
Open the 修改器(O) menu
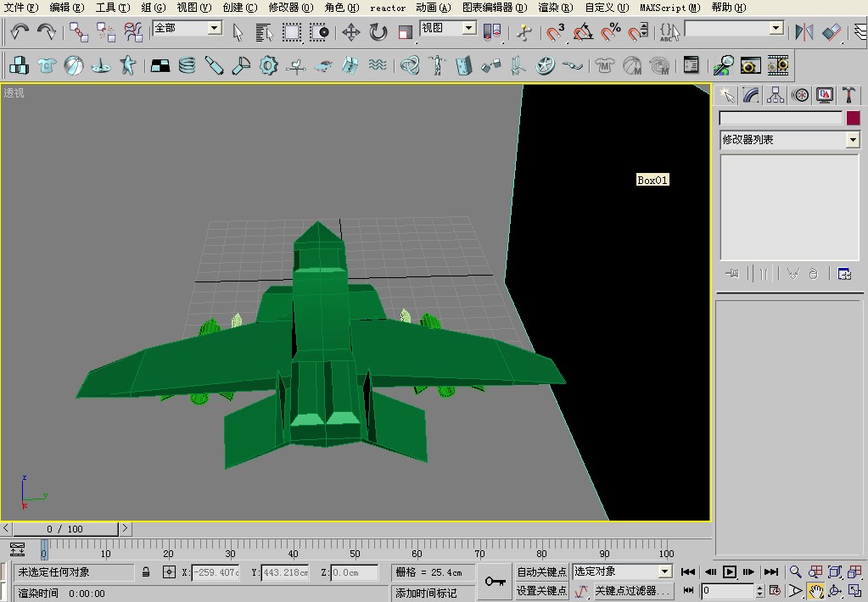click(x=291, y=7)
